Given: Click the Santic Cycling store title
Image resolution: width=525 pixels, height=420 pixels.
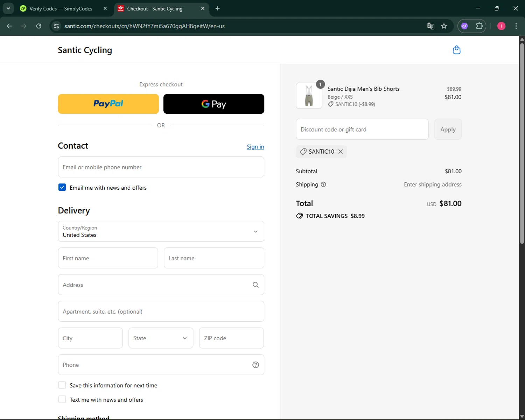Looking at the screenshot, I should 85,50.
